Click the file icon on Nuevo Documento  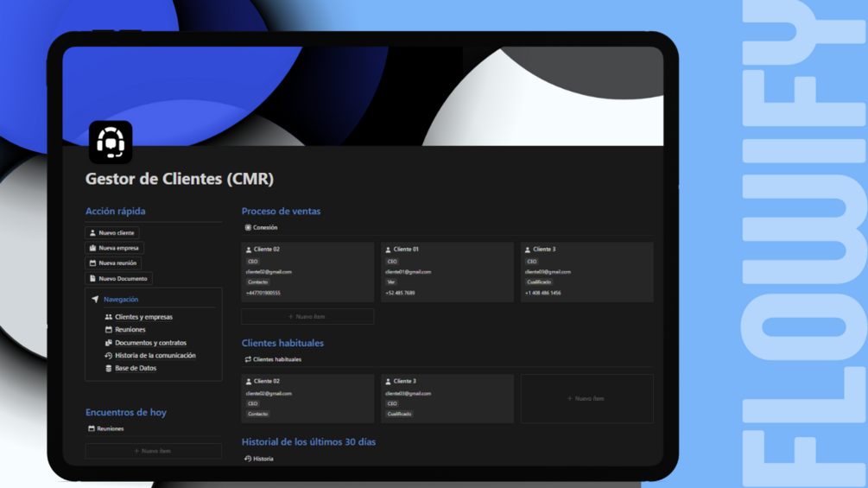(92, 278)
